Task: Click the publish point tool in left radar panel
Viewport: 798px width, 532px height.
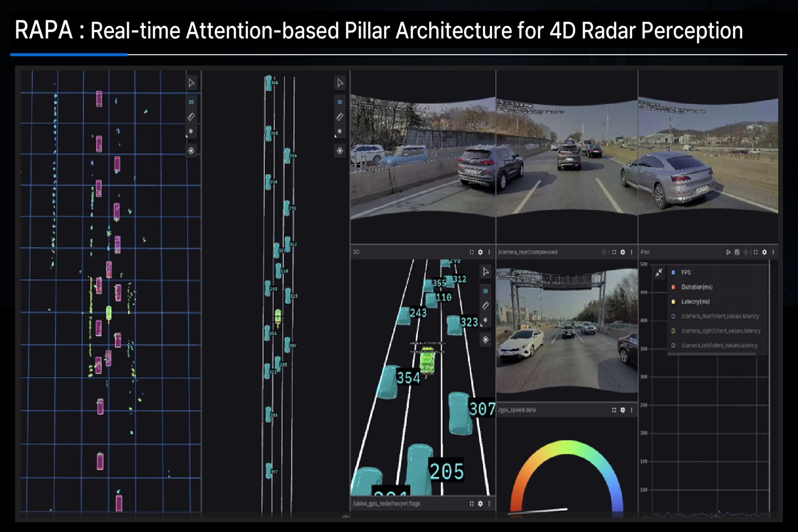Action: [x=191, y=131]
